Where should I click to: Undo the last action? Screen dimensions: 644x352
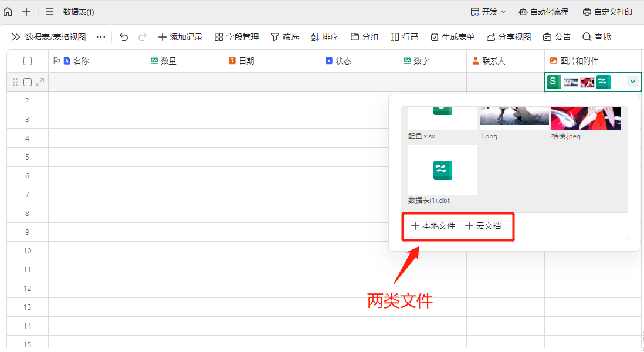[x=124, y=37]
